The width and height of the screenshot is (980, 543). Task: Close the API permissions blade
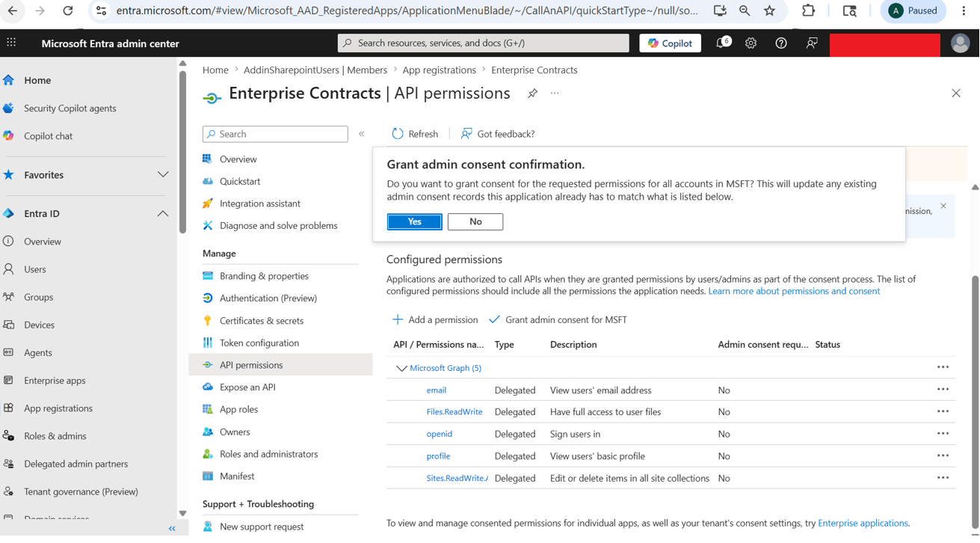(956, 93)
